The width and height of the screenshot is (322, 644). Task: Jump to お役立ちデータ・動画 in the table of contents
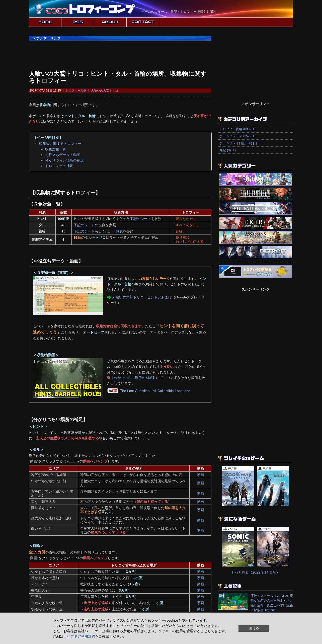tap(63, 155)
